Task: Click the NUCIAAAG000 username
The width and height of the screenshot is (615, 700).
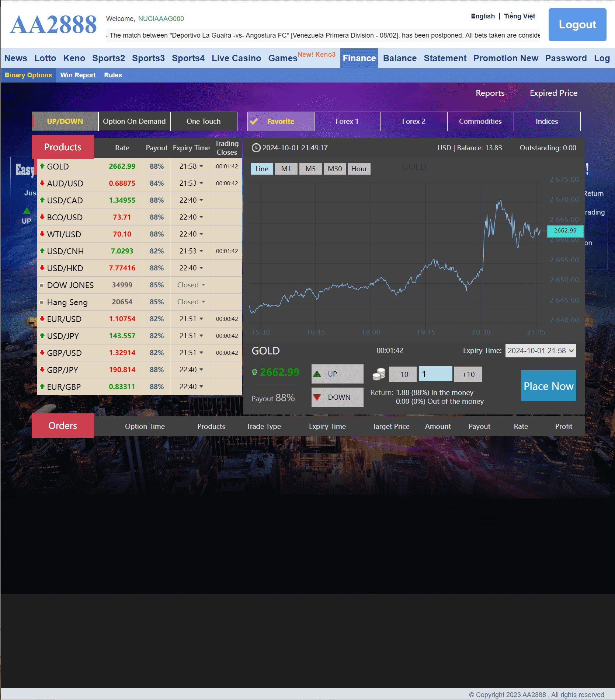Action: pyautogui.click(x=161, y=19)
